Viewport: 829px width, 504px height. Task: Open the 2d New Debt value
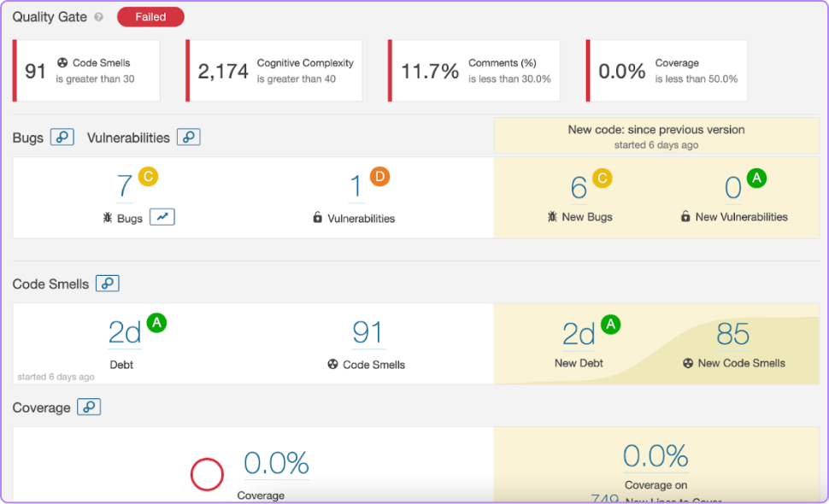(x=579, y=334)
